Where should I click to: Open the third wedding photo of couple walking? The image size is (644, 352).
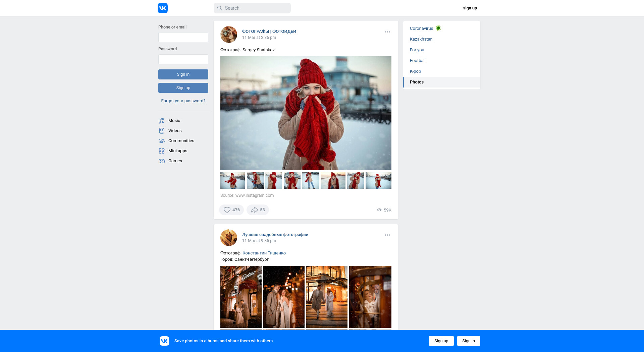tap(327, 297)
